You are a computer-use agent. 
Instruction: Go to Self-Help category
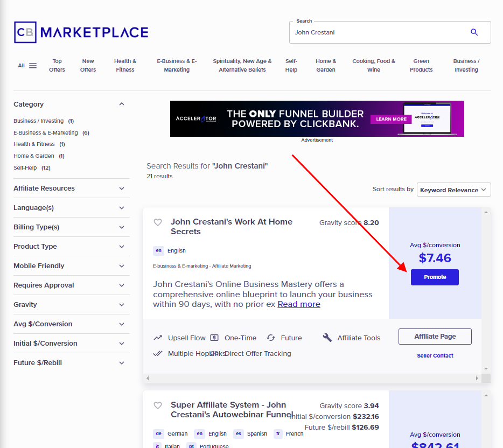click(291, 65)
